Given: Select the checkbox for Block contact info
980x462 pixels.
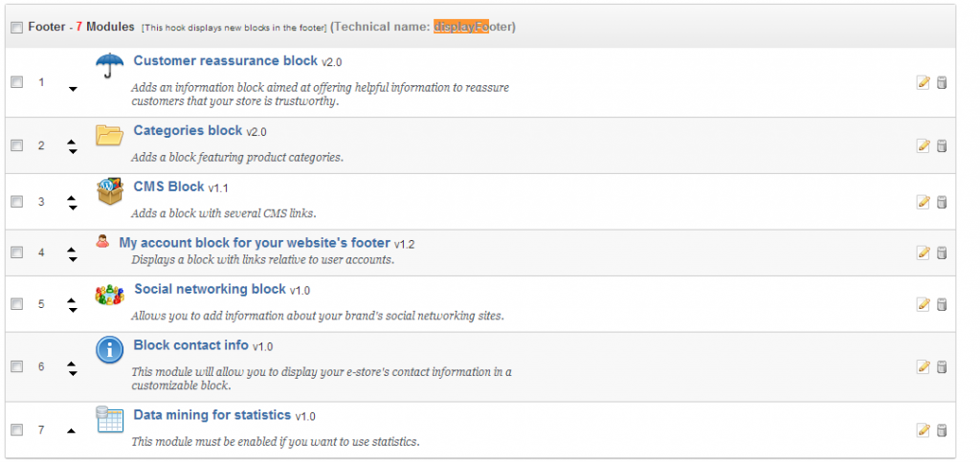Looking at the screenshot, I should tap(16, 366).
